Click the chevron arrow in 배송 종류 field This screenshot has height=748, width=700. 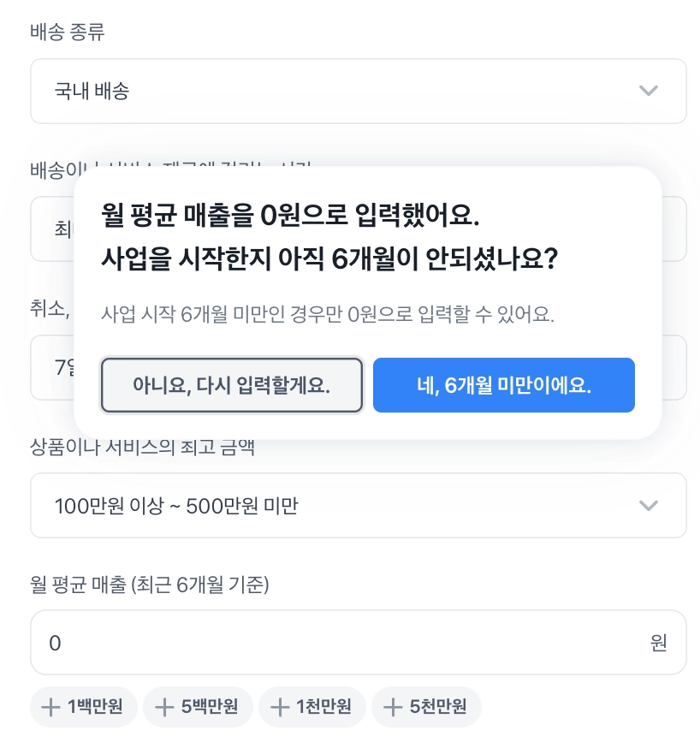[x=649, y=91]
